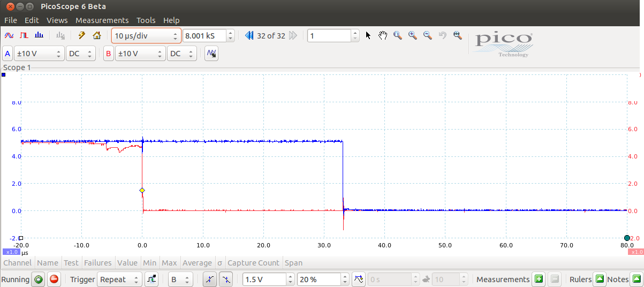The image size is (644, 287).
Task: Toggle the Notes panel button
Action: [637, 279]
